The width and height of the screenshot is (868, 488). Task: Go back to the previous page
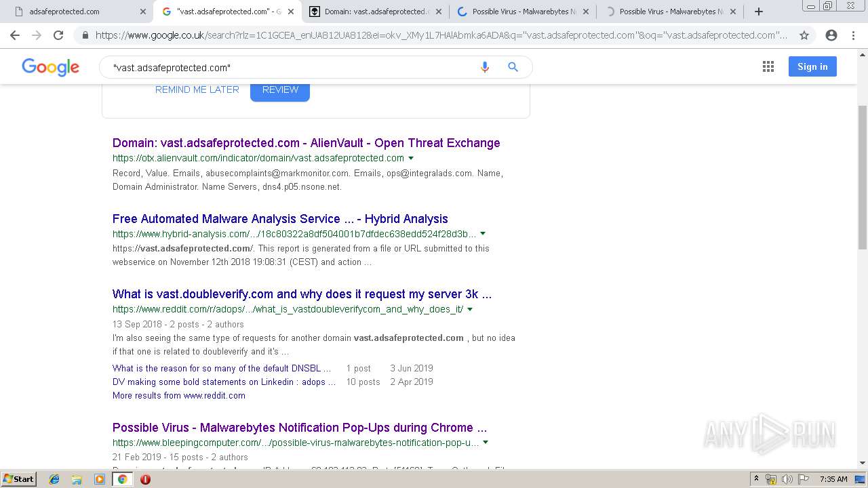[x=15, y=35]
